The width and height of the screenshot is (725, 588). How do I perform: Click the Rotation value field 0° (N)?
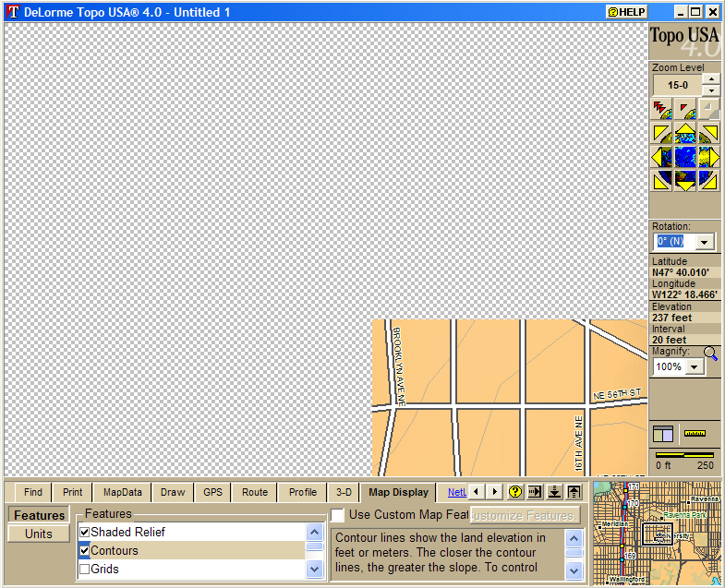point(675,242)
